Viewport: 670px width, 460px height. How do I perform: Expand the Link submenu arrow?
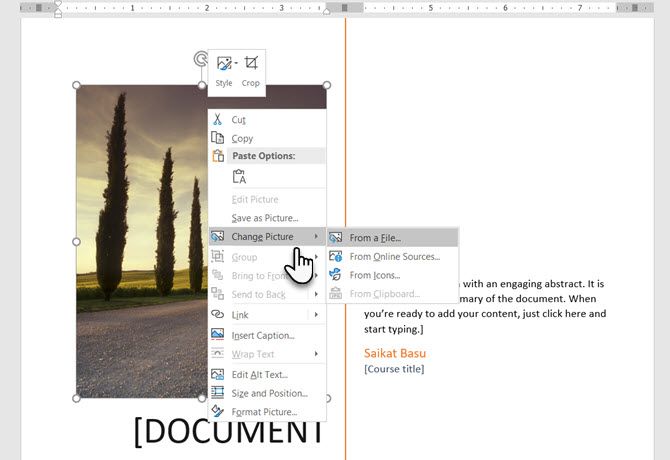click(x=316, y=314)
